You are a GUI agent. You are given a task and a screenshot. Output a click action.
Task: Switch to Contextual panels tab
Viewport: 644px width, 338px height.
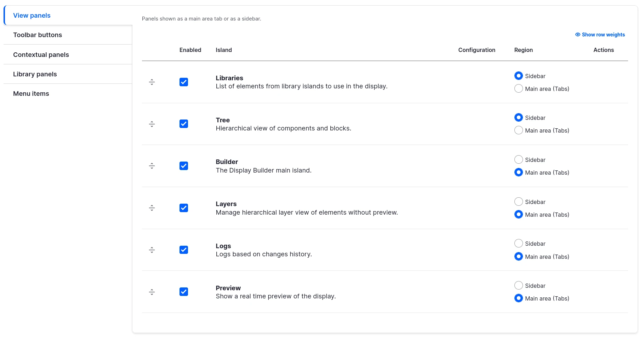[x=41, y=55]
